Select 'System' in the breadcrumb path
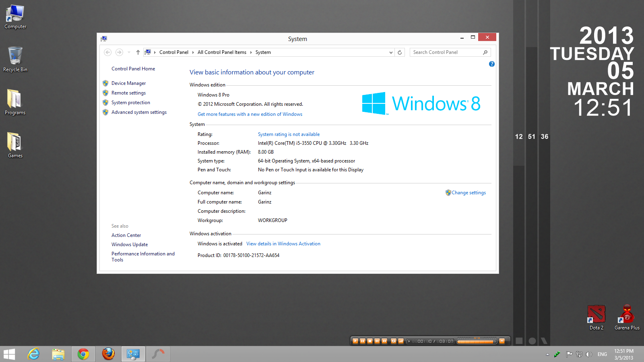The height and width of the screenshot is (362, 644). click(263, 52)
